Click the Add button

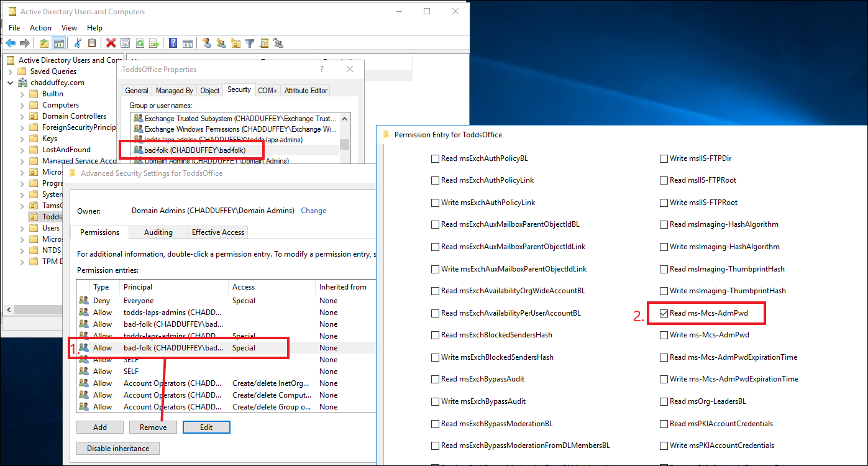[x=100, y=427]
